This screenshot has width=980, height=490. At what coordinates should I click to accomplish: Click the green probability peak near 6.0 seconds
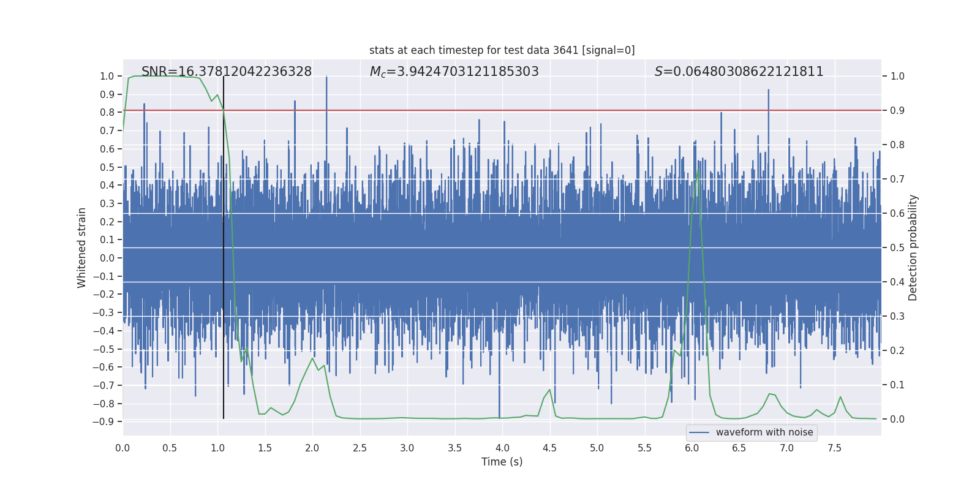pos(698,171)
